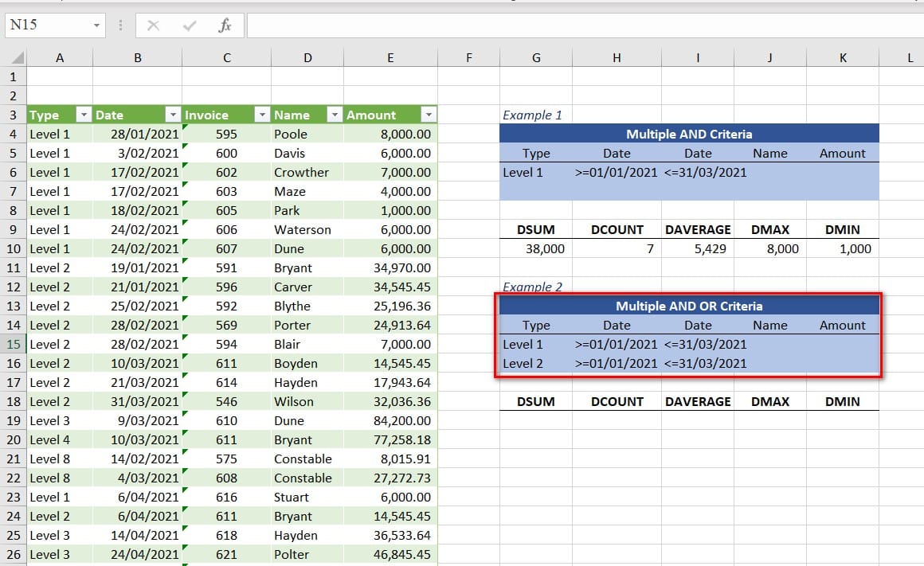Click inside the formula bar input
Screen dimensions: 924x566
point(581,25)
